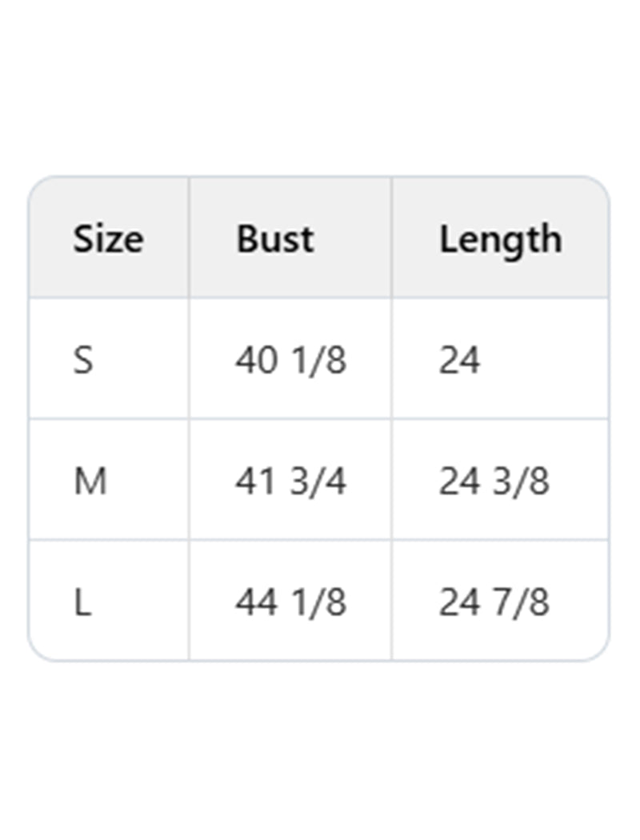Click the 41 3/4 bust value
This screenshot has height=840, width=640.
[x=290, y=482]
